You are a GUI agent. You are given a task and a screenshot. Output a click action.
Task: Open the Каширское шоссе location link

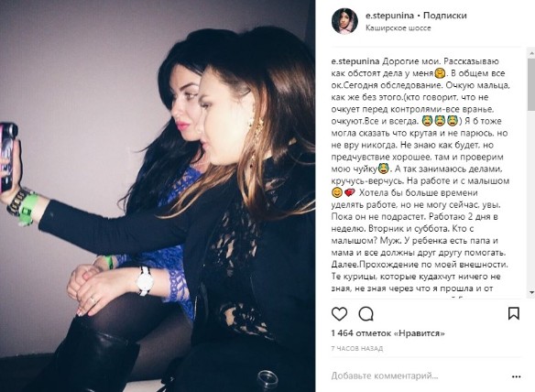tap(399, 28)
